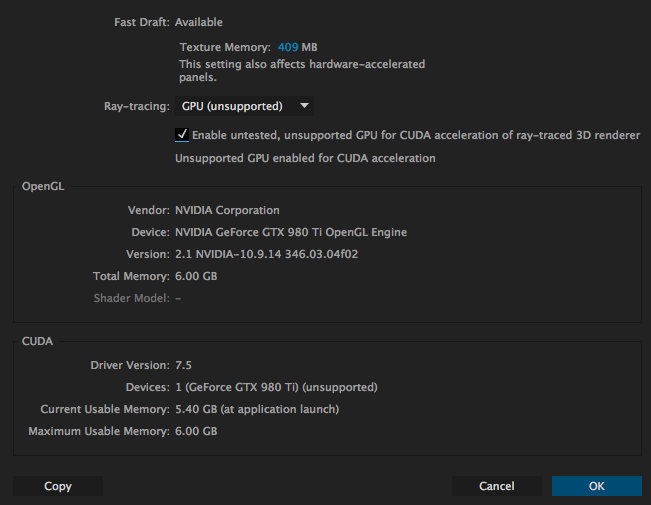The image size is (651, 505).
Task: Click the Maximum Usable Memory 6.00 GB value
Action: [x=196, y=431]
